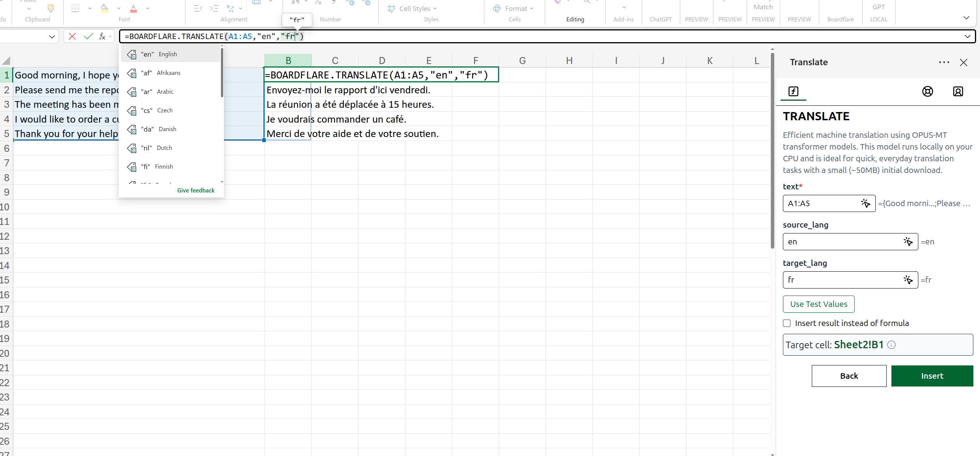
Task: Click the Decrease Indent icon
Action: coord(198,8)
